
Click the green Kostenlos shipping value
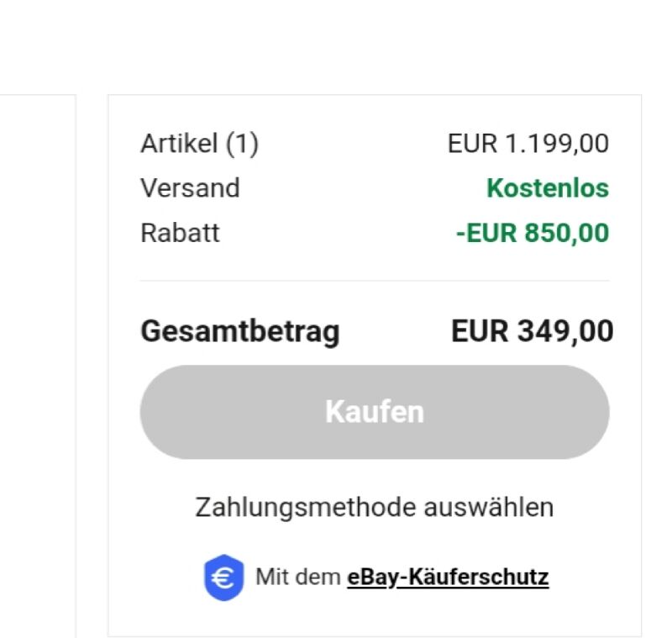point(548,187)
